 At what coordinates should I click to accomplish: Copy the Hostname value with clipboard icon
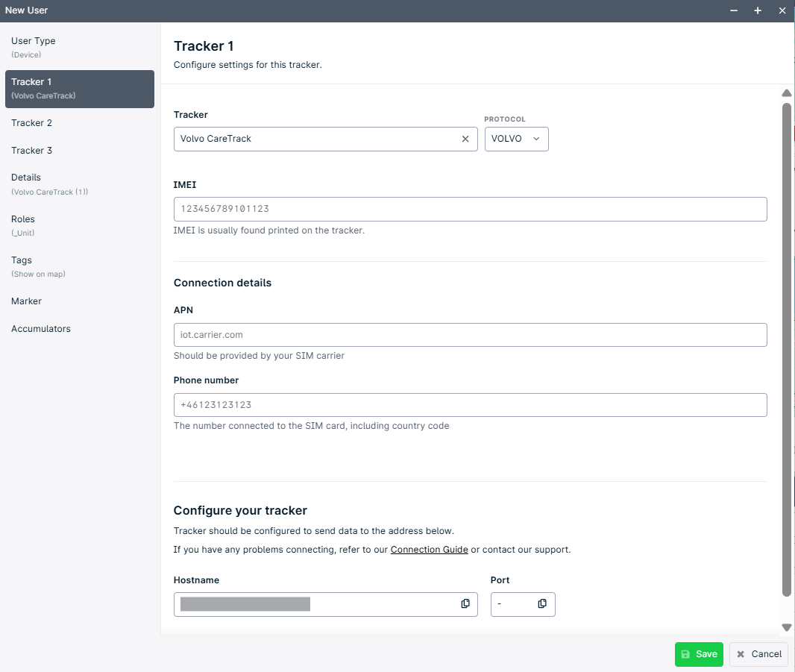465,603
